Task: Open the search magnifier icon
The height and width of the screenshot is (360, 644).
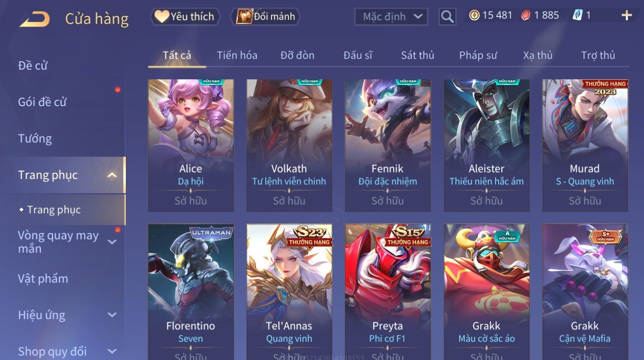Action: click(x=447, y=17)
